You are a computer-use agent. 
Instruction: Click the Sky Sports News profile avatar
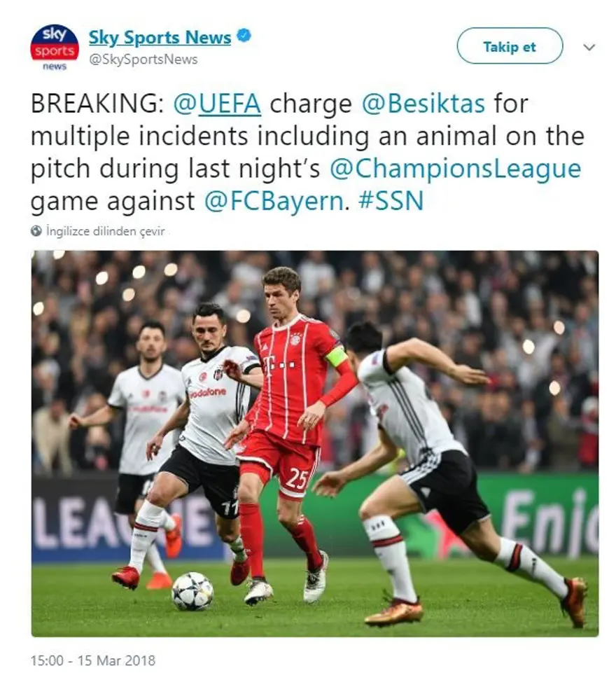[55, 48]
